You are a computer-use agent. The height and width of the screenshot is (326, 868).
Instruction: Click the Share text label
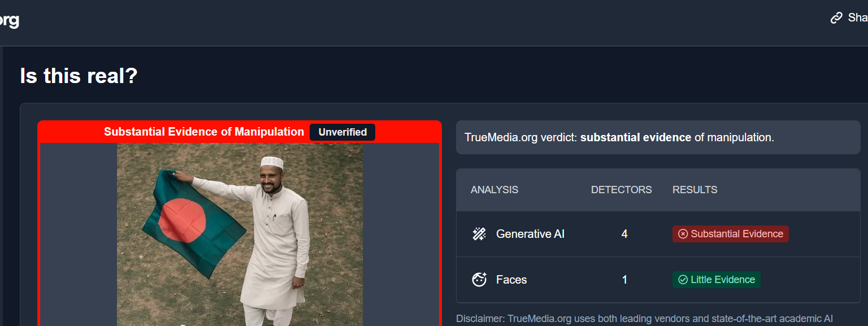pos(858,18)
